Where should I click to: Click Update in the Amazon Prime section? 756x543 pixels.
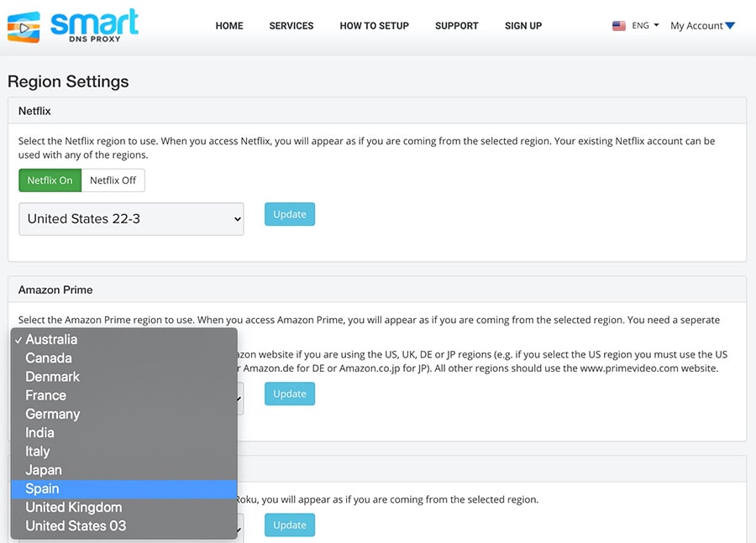290,394
